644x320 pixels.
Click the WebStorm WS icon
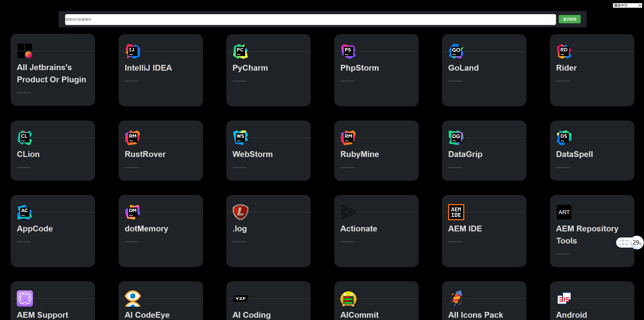[240, 138]
